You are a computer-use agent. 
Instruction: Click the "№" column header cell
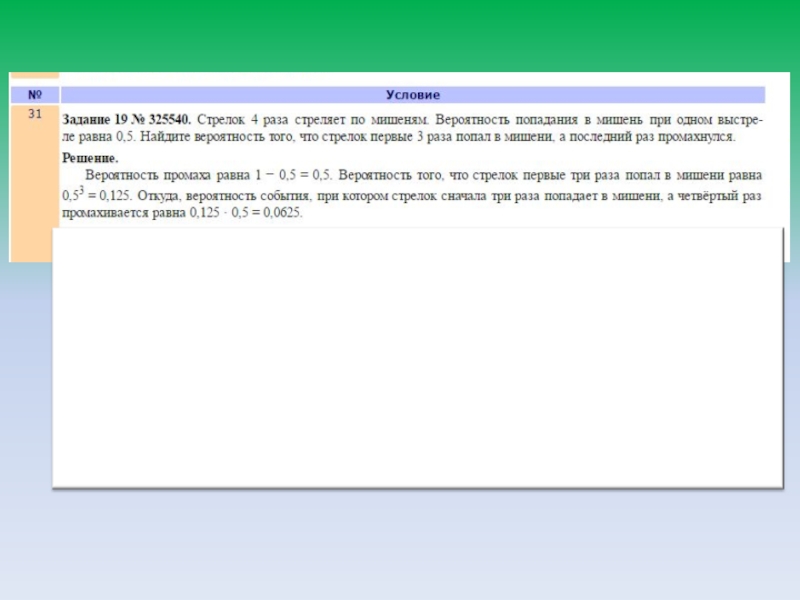pos(34,95)
